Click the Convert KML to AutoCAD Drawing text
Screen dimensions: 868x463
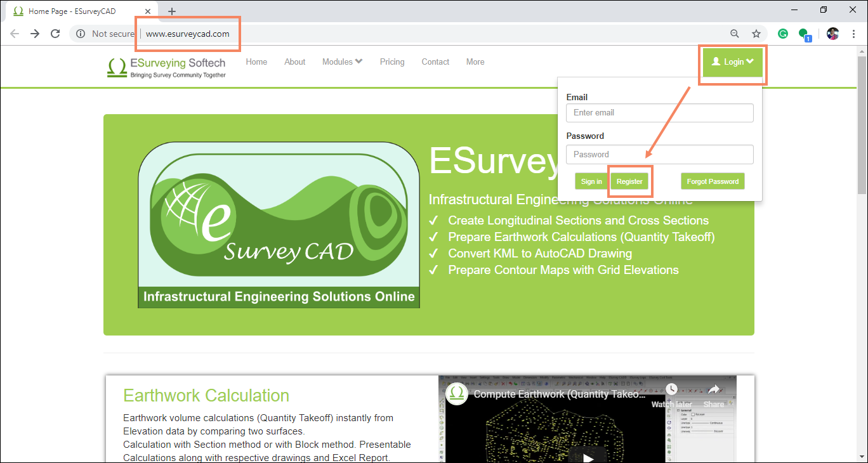(x=540, y=254)
